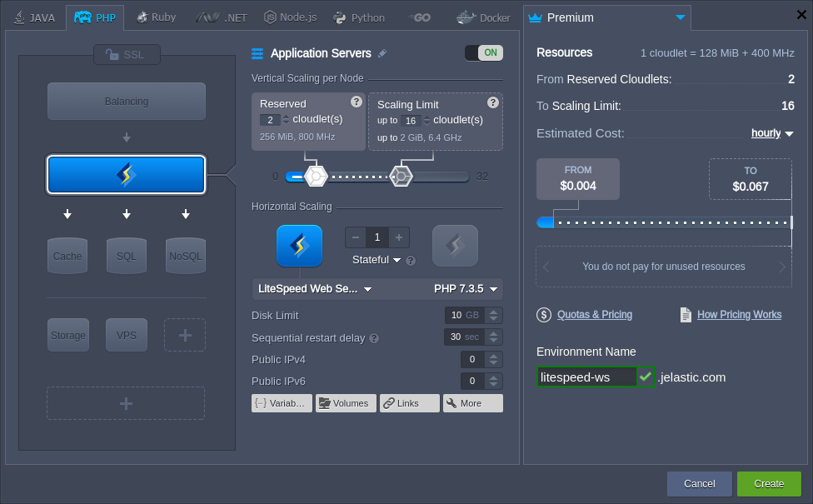Toggle the Application Servers ON switch
The width and height of the screenshot is (813, 504).
[484, 52]
